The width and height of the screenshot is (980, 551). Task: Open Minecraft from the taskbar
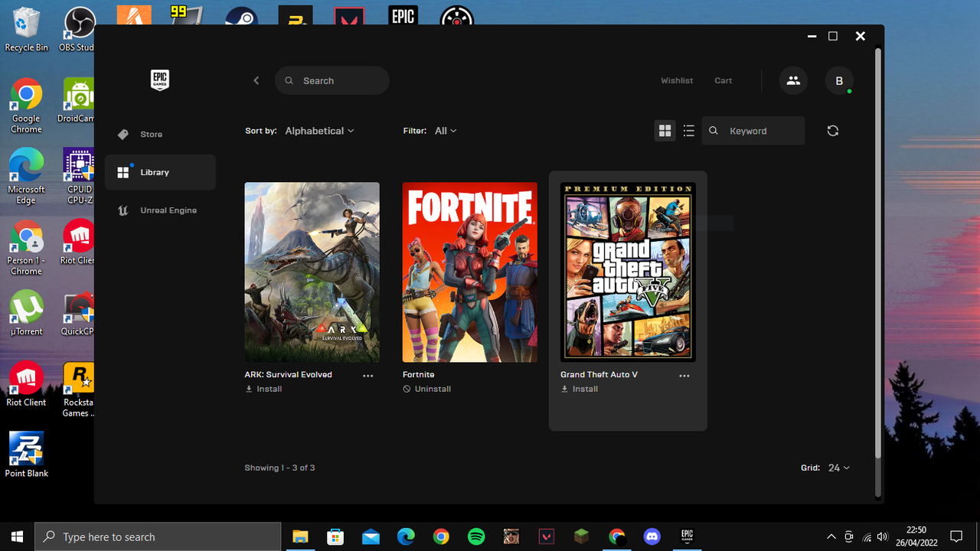[582, 536]
